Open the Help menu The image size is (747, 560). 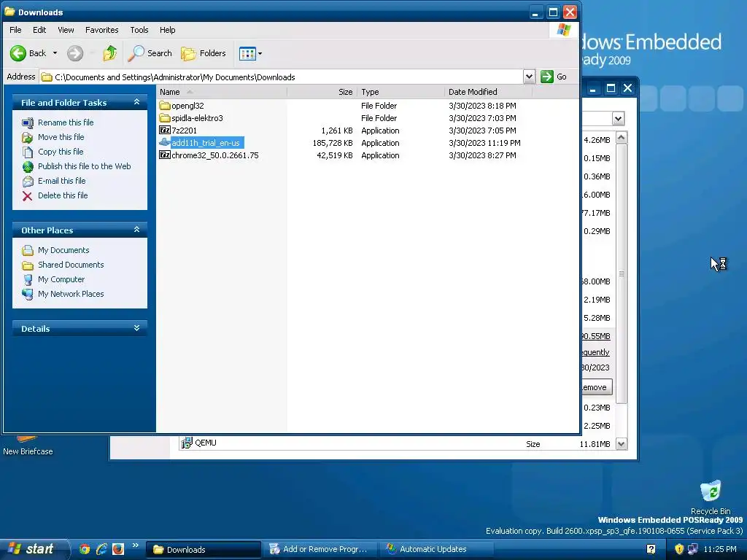point(167,30)
